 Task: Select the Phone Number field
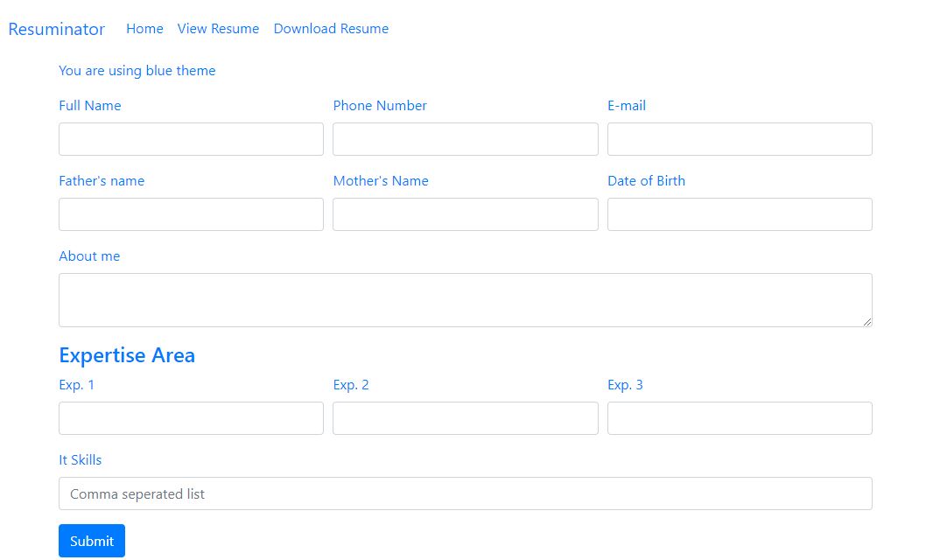(x=465, y=138)
